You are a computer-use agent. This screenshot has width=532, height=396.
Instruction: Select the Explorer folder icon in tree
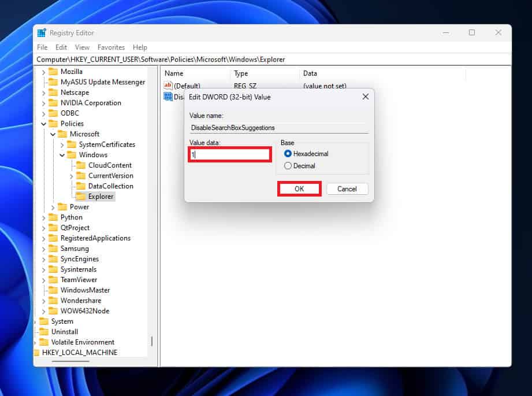tap(81, 197)
